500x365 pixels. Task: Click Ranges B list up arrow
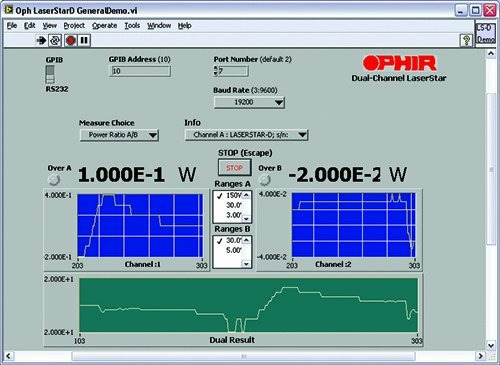(246, 240)
